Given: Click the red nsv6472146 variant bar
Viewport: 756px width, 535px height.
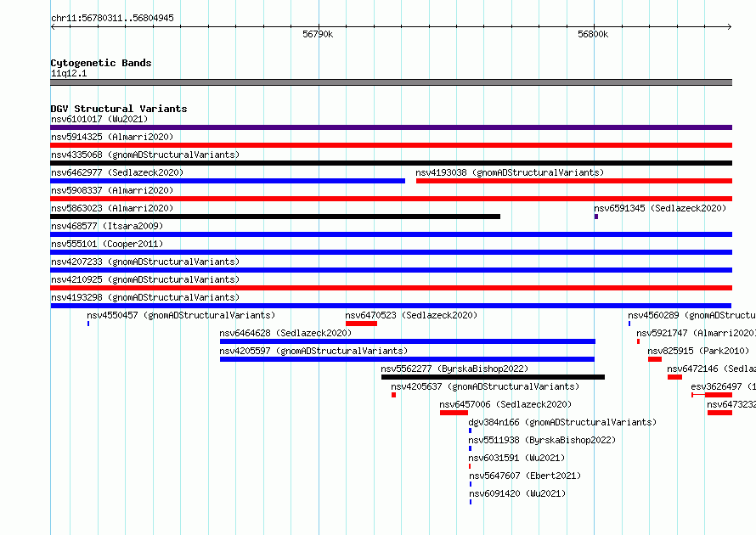Looking at the screenshot, I should click(x=674, y=377).
